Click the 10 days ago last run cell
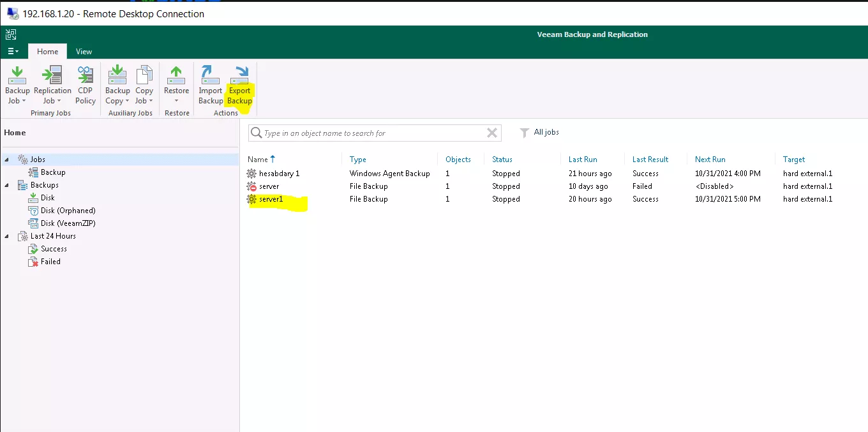This screenshot has height=432, width=868. coord(588,186)
